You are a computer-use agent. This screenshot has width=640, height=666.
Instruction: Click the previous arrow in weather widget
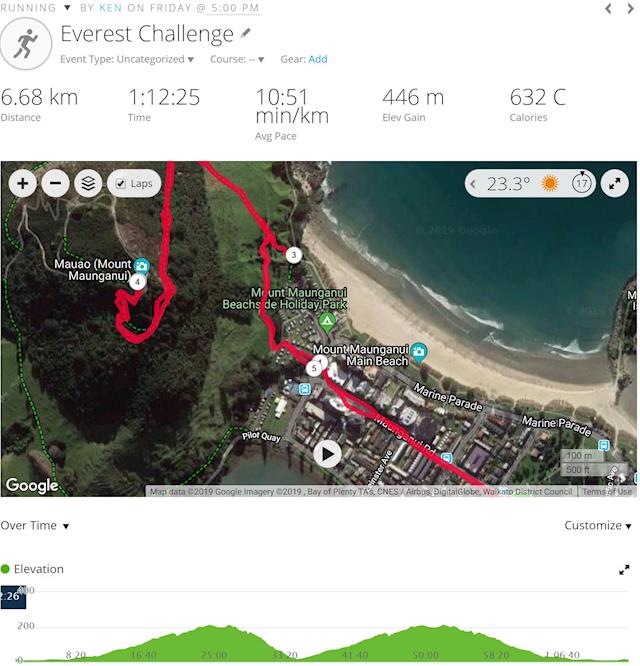[x=473, y=184]
